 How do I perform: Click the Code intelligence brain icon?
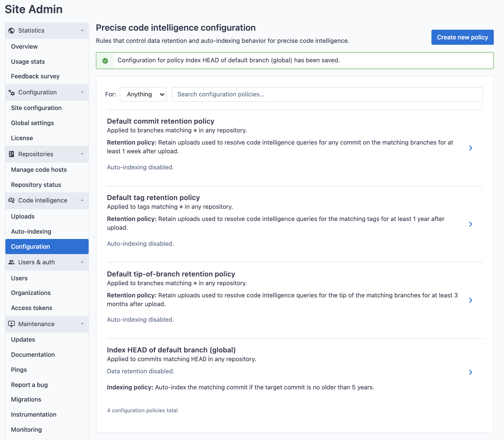click(11, 200)
